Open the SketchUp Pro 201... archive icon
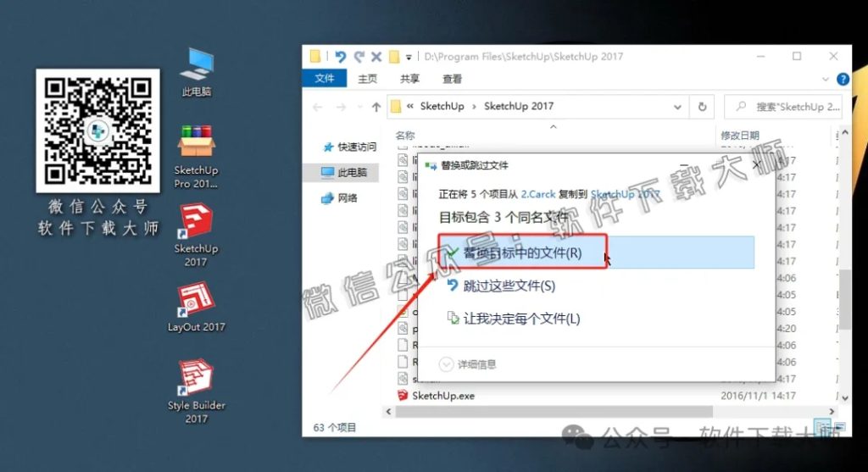This screenshot has height=472, width=868. 196,157
